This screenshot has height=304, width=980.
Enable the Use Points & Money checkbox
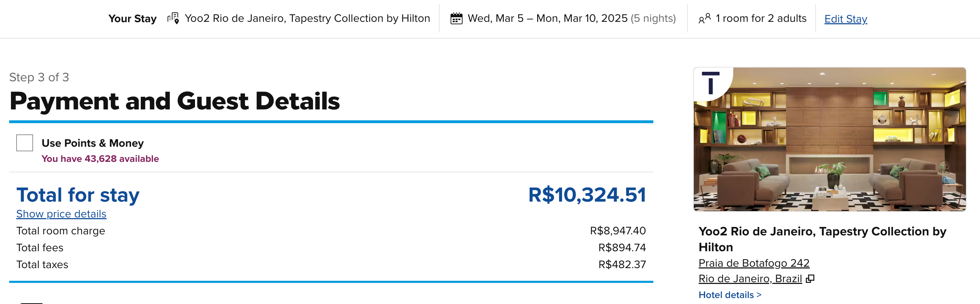(x=25, y=143)
